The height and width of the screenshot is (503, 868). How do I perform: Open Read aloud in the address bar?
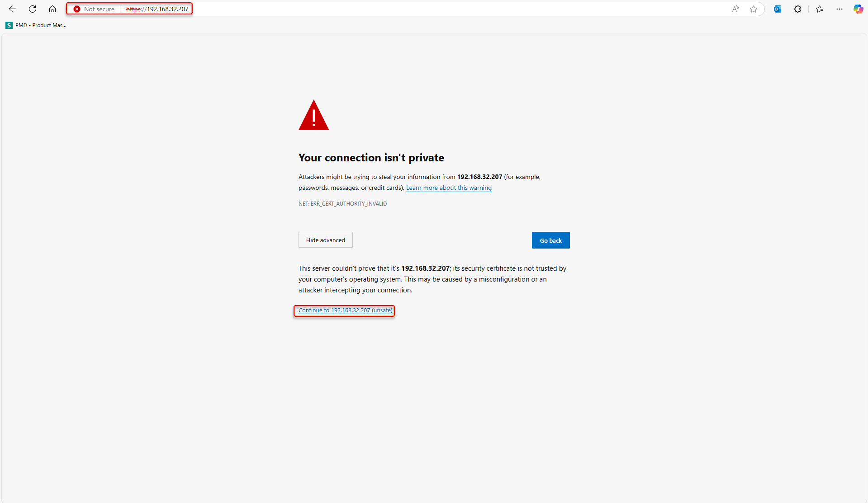click(x=735, y=9)
